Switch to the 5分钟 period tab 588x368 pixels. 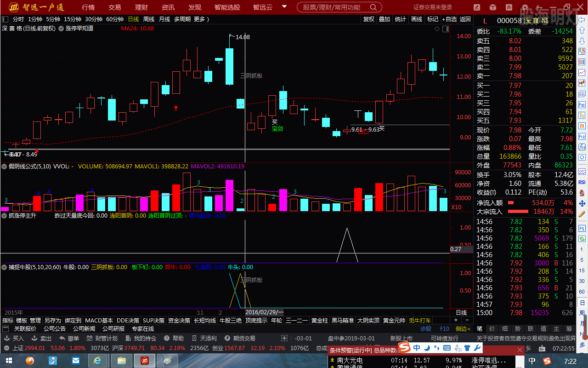coord(53,19)
